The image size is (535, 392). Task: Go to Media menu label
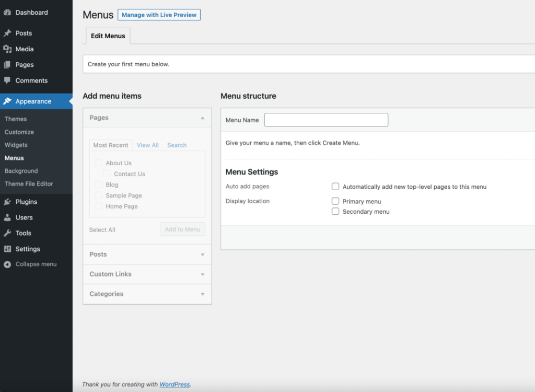[x=25, y=49]
